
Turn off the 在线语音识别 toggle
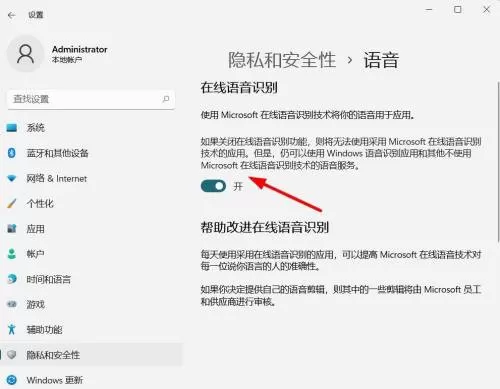pos(213,186)
